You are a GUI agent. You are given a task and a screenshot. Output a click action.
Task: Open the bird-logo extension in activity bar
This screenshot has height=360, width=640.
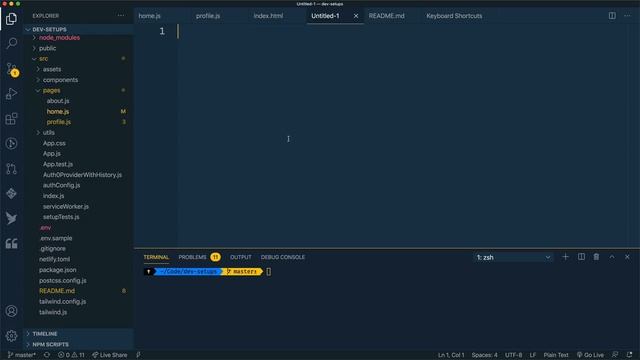coord(11,218)
